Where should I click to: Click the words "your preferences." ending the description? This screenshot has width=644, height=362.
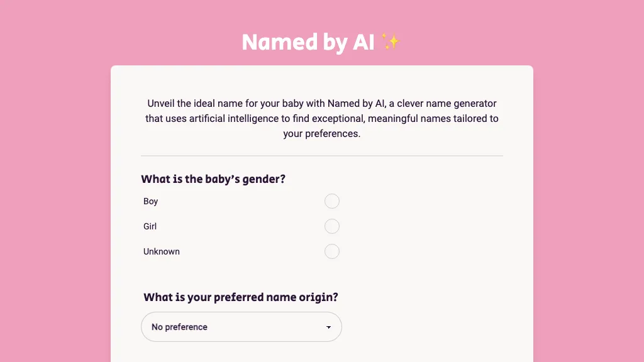coord(322,133)
